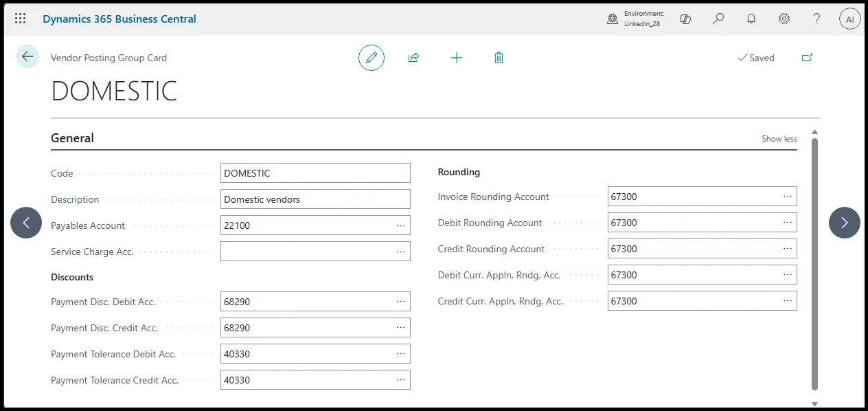Click Environment LinkedIn_28 text
The image size is (868, 411).
point(643,19)
